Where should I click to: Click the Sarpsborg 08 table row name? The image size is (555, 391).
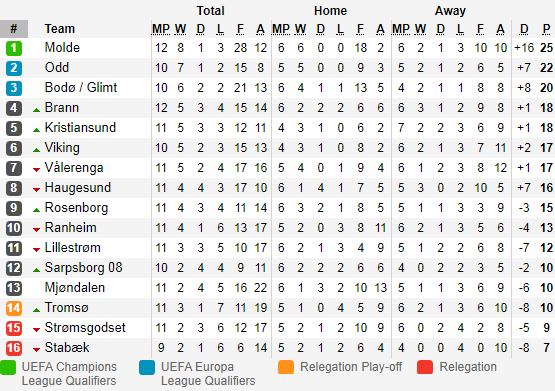pyautogui.click(x=84, y=268)
